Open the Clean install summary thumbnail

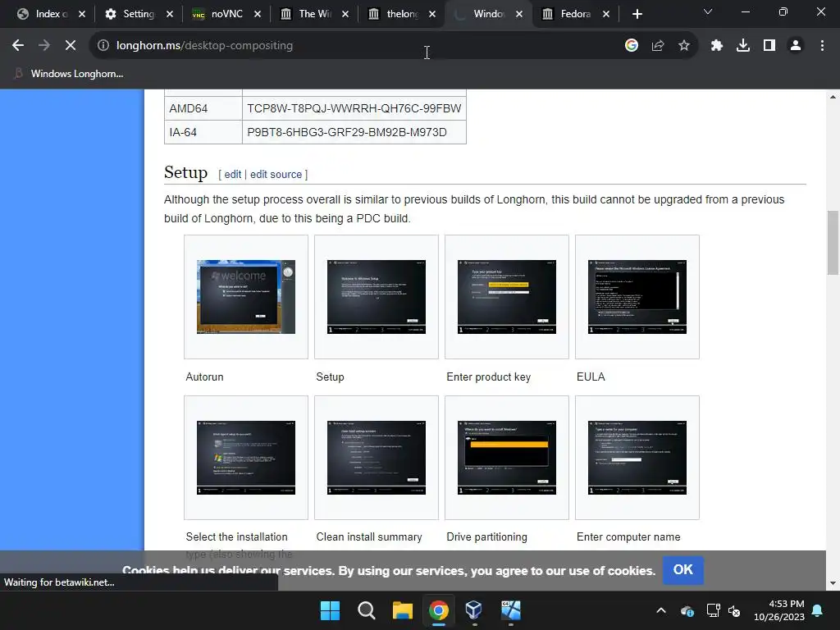376,458
